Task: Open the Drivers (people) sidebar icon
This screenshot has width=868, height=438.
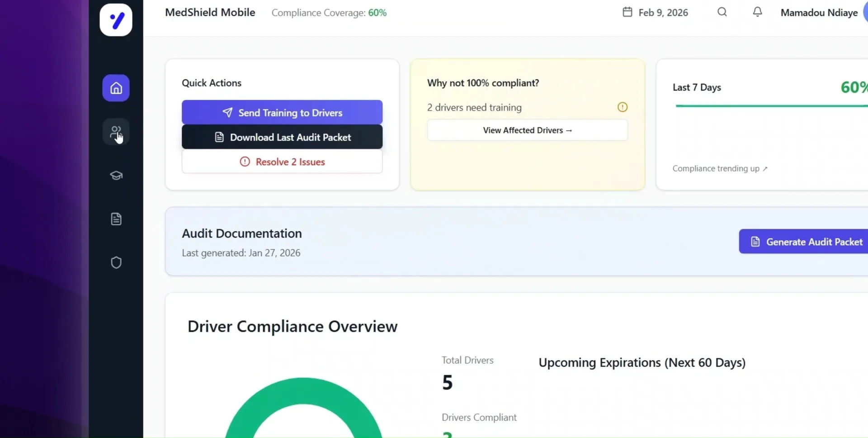Action: [116, 132]
